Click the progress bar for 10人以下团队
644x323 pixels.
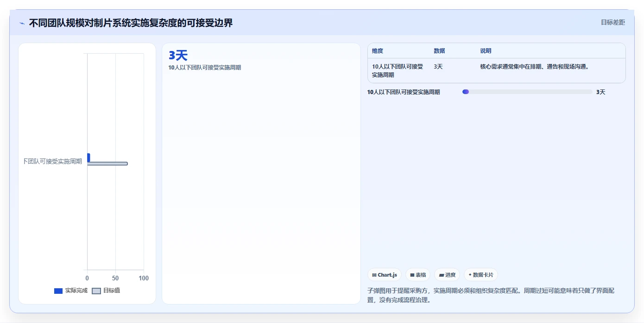(527, 92)
